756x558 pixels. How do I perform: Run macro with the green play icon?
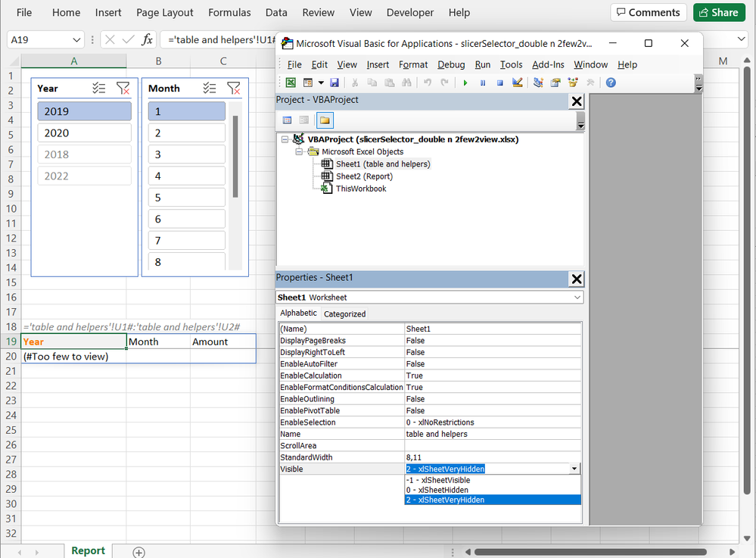(465, 83)
